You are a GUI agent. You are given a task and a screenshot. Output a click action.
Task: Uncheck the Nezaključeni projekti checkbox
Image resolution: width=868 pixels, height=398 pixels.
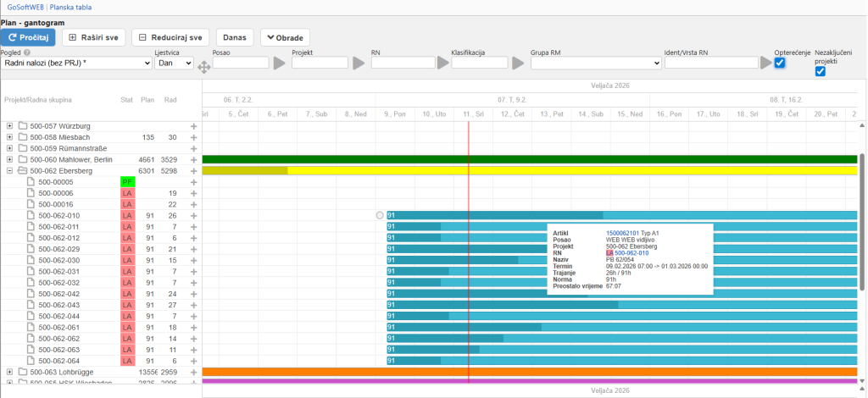[x=821, y=71]
